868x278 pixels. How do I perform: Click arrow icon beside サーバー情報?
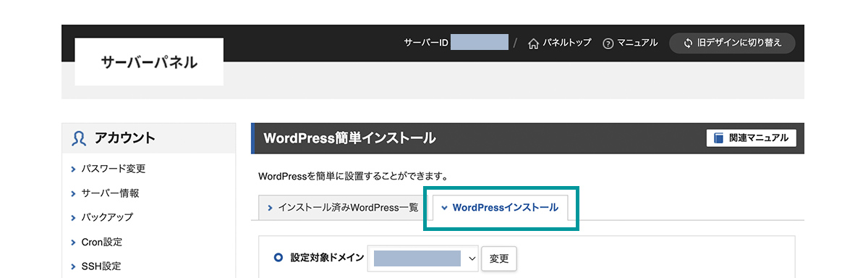pyautogui.click(x=74, y=194)
